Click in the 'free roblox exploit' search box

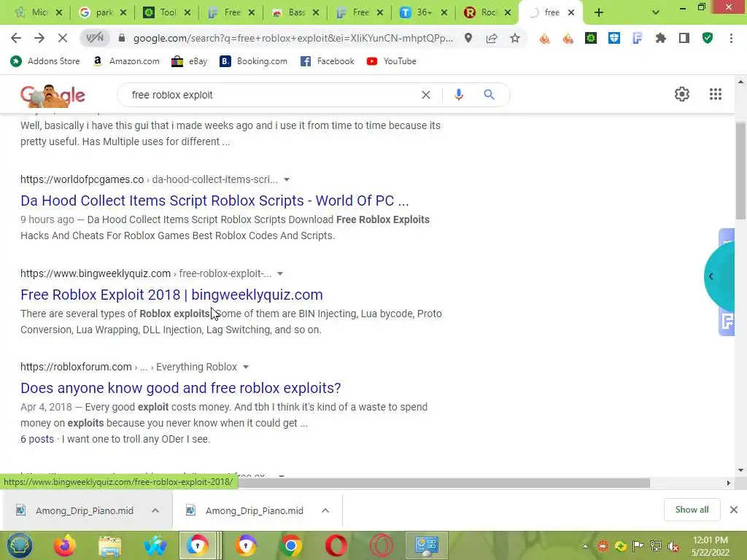(271, 95)
